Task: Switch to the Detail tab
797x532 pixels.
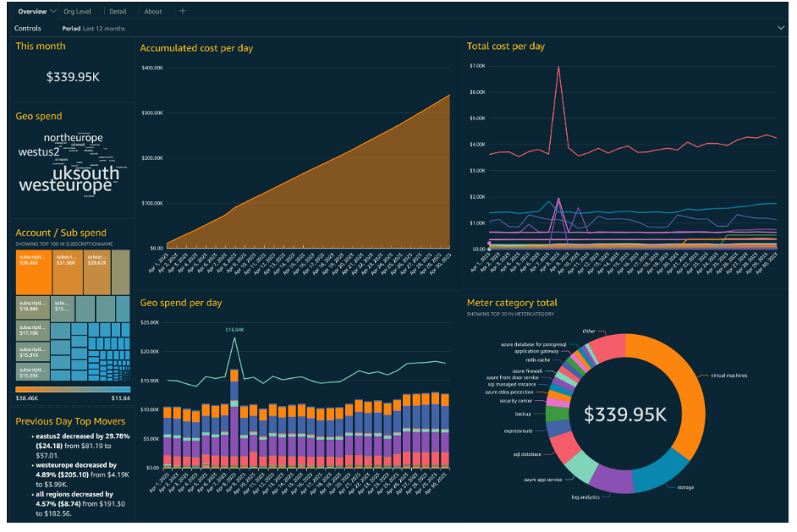Action: 117,11
